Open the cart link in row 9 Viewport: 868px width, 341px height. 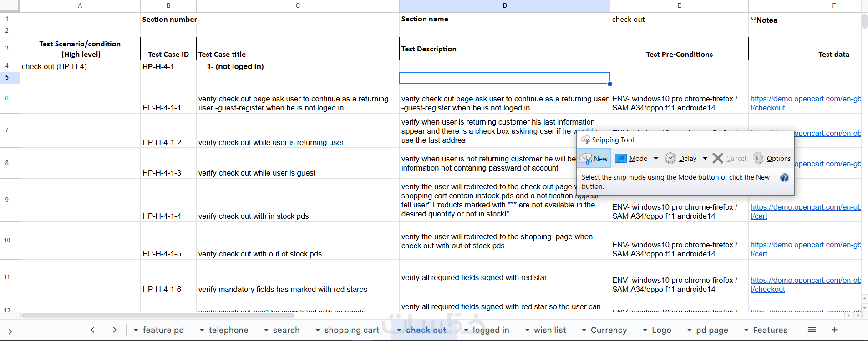click(806, 211)
